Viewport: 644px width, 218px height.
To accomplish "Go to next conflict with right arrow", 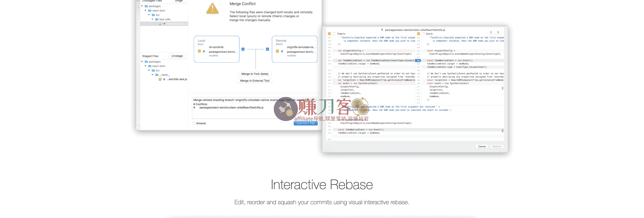I will pyautogui.click(x=498, y=32).
